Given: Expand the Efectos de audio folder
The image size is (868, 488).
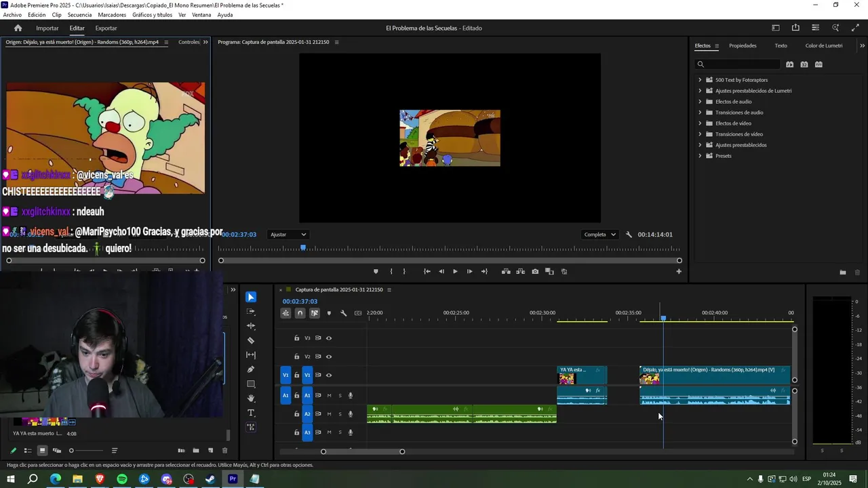Looking at the screenshot, I should click(700, 102).
